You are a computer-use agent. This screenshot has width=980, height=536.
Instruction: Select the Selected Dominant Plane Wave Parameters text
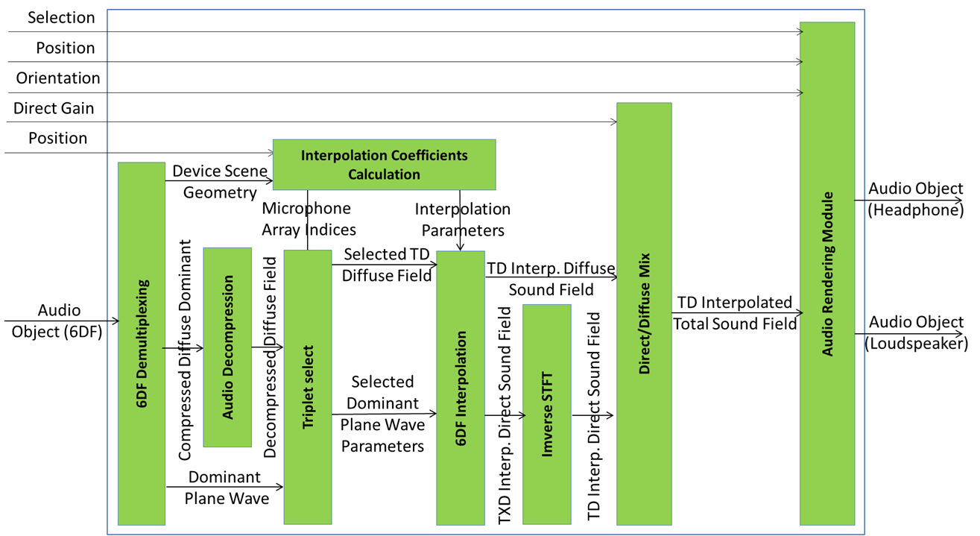tap(382, 414)
